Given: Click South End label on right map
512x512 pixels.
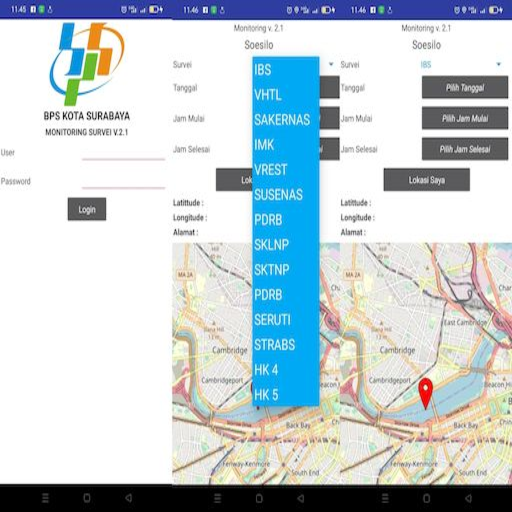Looking at the screenshot, I should (x=473, y=472).
